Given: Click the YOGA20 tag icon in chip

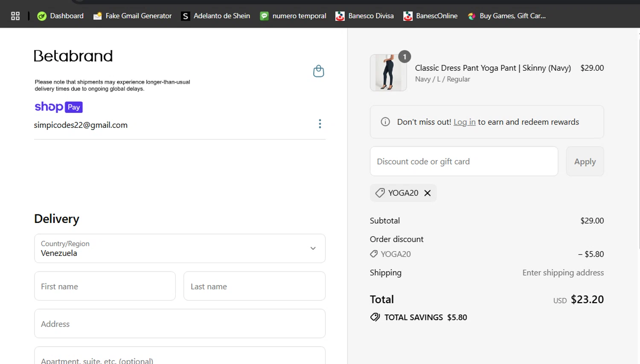Looking at the screenshot, I should [380, 193].
